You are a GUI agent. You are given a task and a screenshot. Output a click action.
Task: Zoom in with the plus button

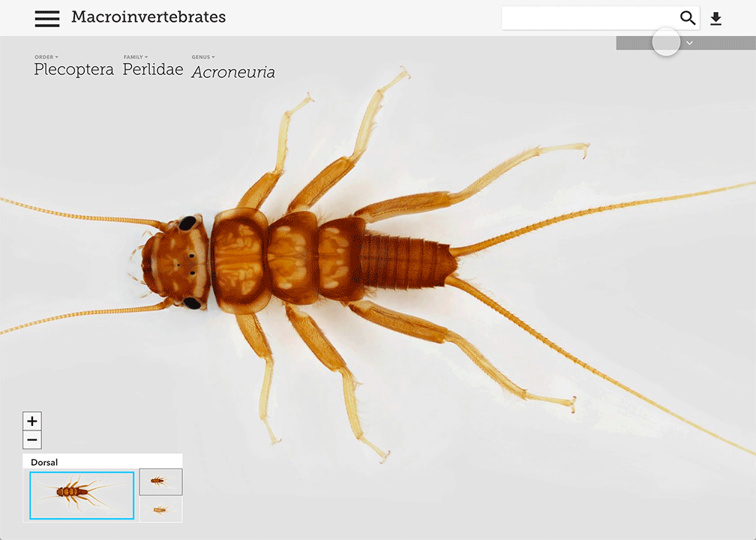32,421
